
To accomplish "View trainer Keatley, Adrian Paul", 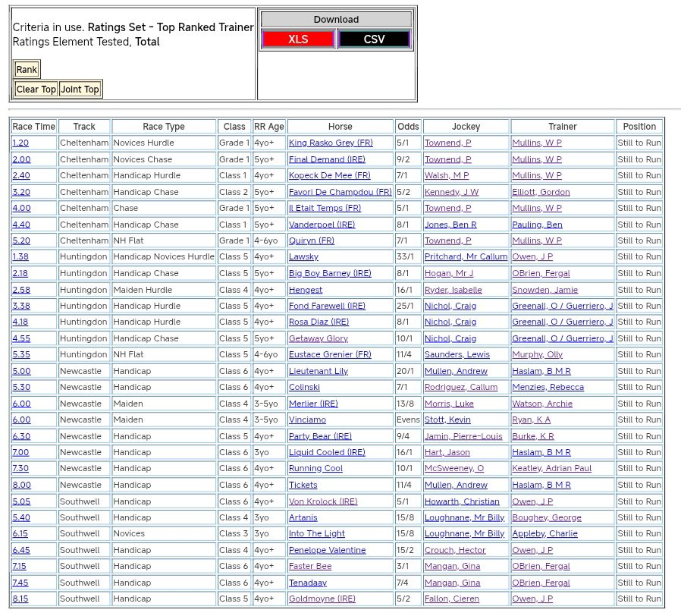I will tap(551, 469).
